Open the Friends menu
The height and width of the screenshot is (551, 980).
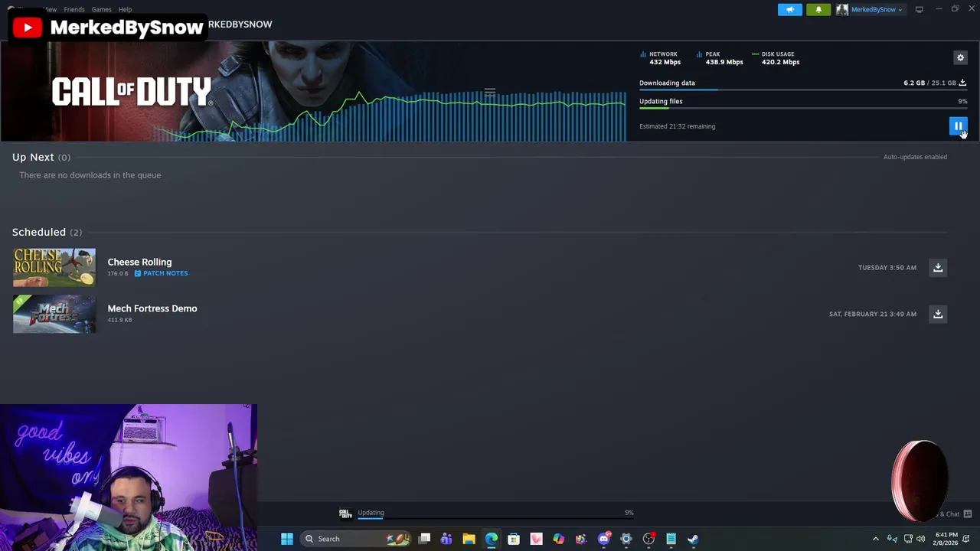coord(74,9)
